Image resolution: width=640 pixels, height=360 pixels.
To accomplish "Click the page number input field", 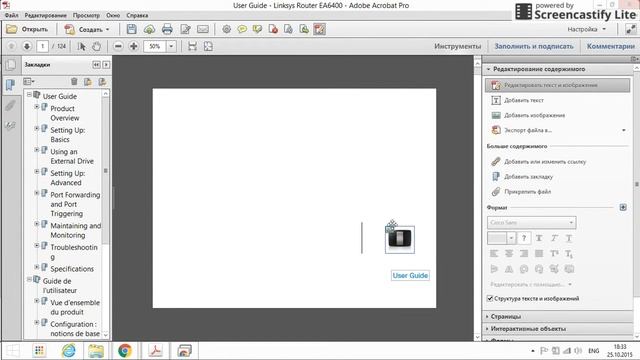I will pos(42,46).
